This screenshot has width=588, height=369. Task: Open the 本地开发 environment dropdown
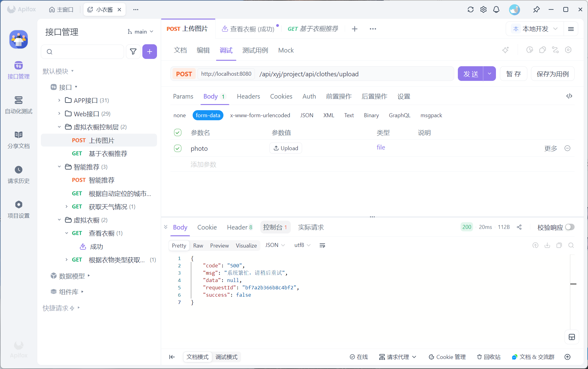click(535, 29)
